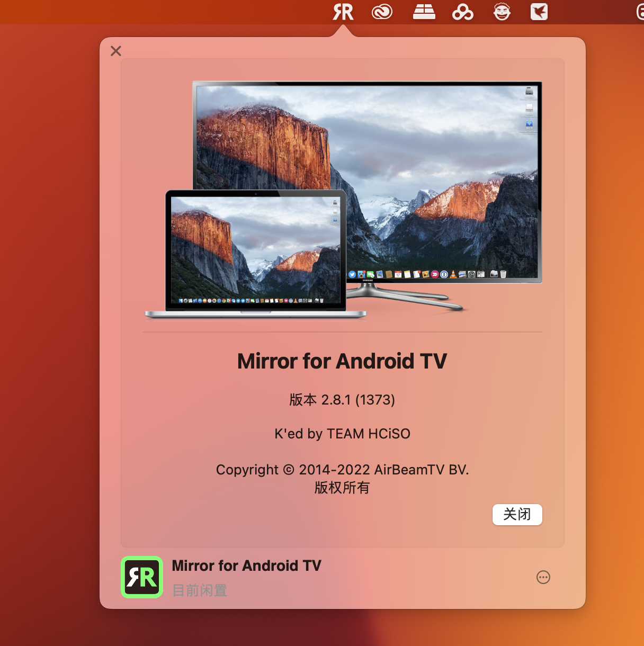Click the bold Mirror for Android TV heading
This screenshot has height=646, width=644.
[342, 361]
